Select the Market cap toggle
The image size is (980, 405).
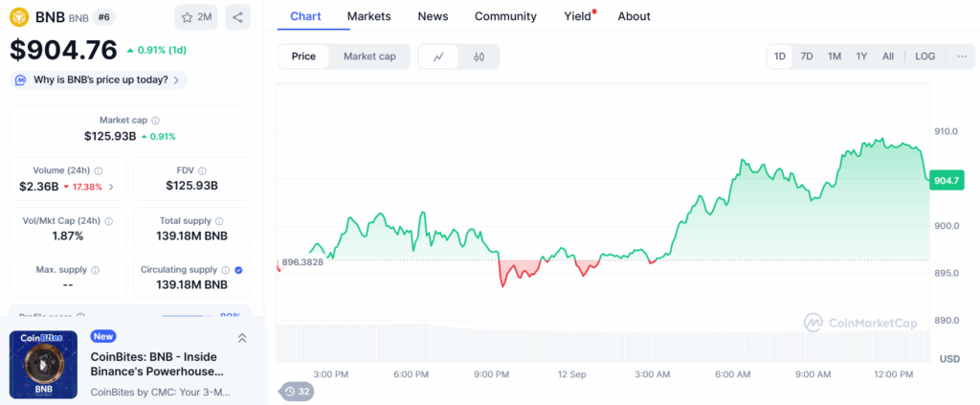point(369,56)
